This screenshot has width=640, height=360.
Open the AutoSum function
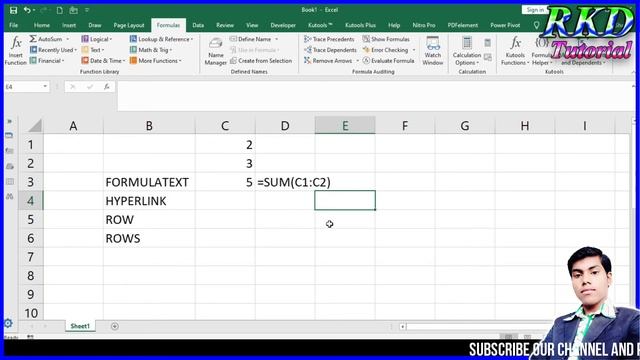click(49, 39)
